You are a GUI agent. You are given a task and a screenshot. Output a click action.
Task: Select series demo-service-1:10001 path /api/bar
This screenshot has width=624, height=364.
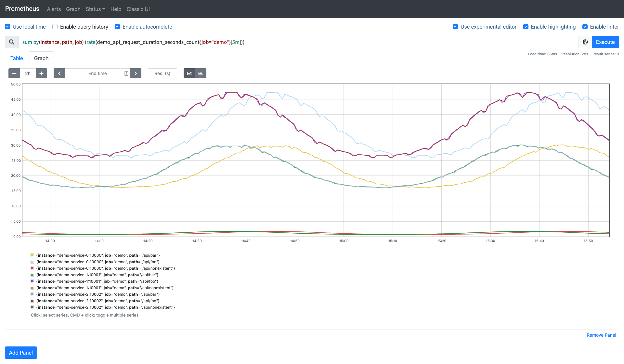pos(97,275)
